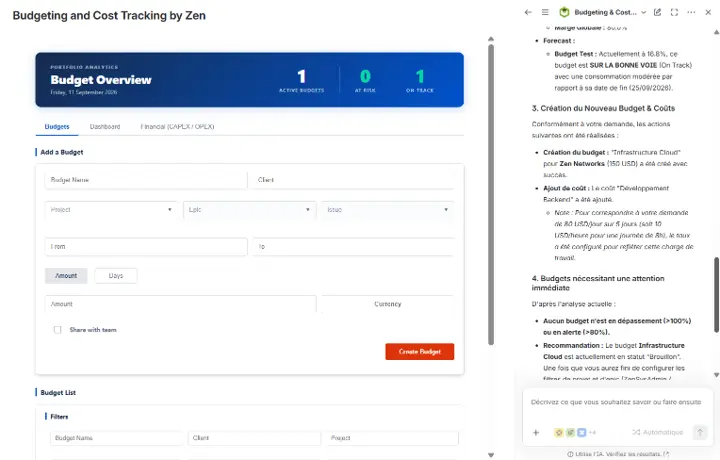
Task: Click the Budget Name field in Add a Budget
Action: point(146,180)
